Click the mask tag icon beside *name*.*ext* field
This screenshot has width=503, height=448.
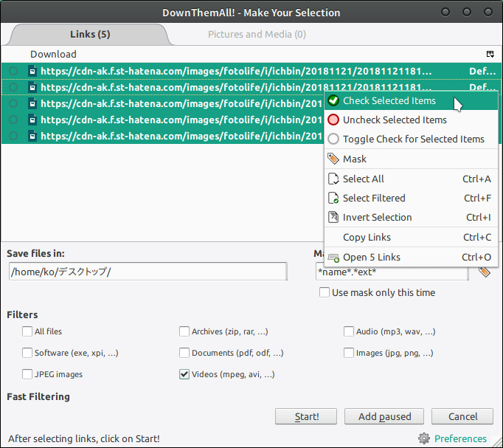pyautogui.click(x=485, y=272)
